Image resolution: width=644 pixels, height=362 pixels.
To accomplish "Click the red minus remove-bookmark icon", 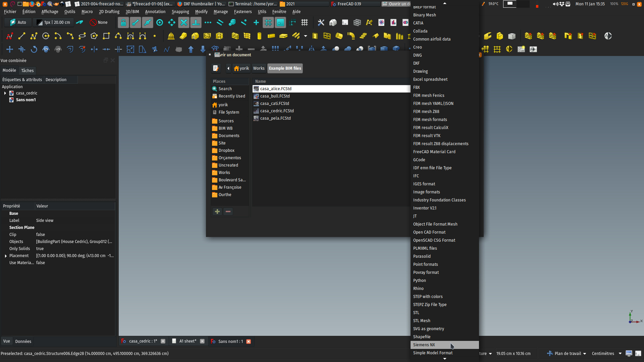I will 228,212.
